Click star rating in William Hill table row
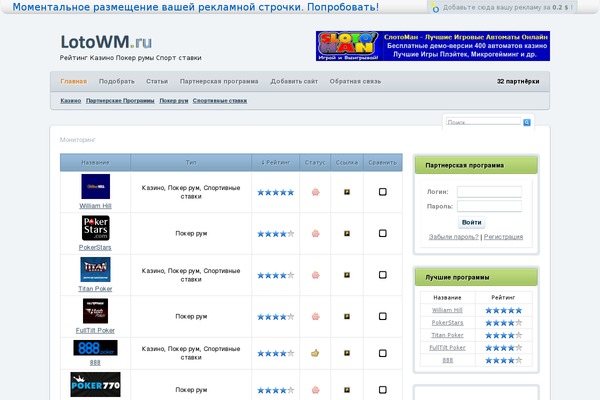This screenshot has width=600, height=400. click(x=276, y=192)
